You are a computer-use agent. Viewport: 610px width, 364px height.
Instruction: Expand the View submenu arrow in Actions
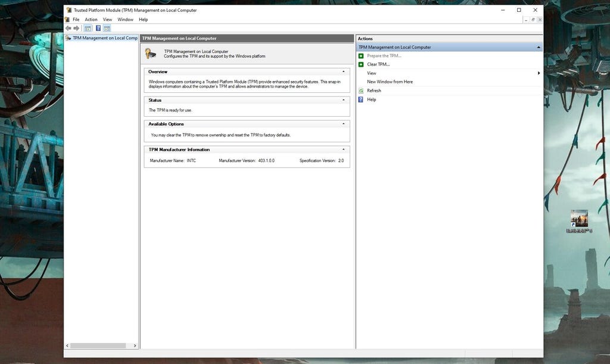click(539, 73)
